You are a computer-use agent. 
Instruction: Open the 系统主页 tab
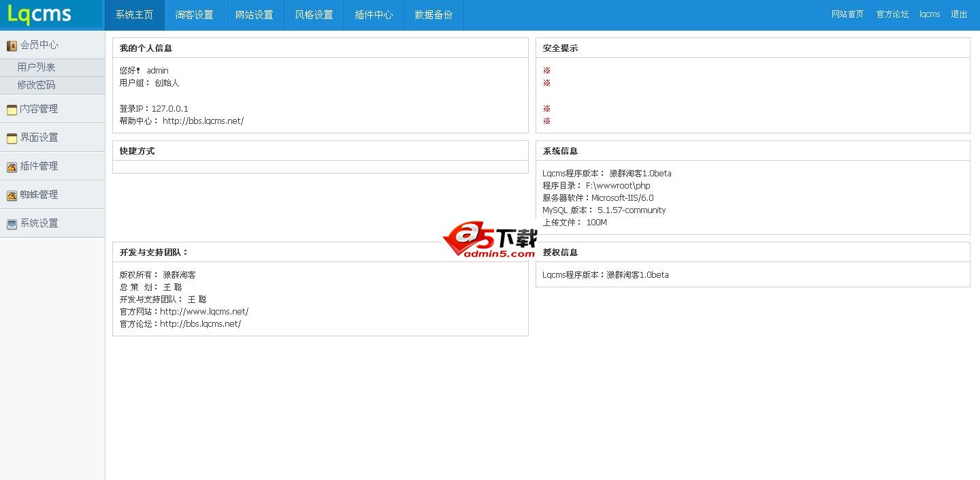[135, 15]
